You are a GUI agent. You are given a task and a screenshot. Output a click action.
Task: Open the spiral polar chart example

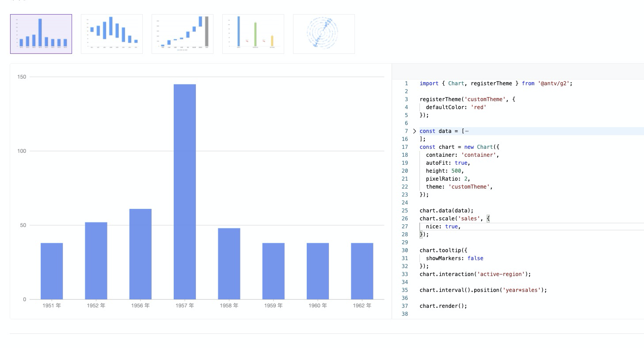(324, 34)
